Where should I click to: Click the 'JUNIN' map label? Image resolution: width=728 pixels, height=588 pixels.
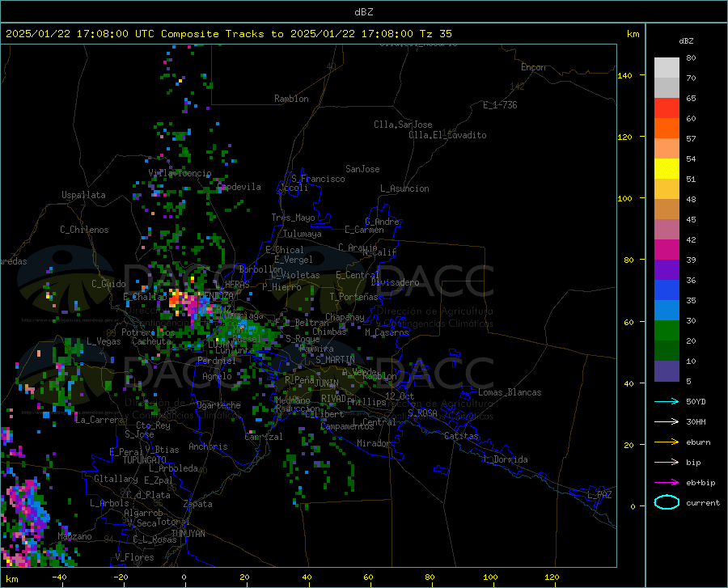(327, 383)
